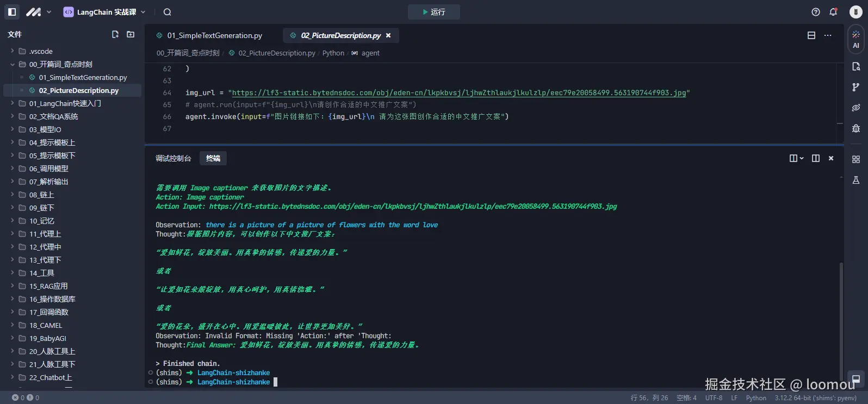Click the terminal vertical scrollbar
This screenshot has height=404, width=868.
[841, 315]
